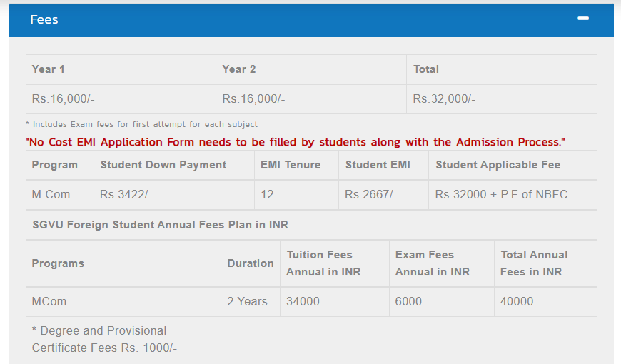This screenshot has height=364, width=621.
Task: Click the Fees accordion header title
Action: (44, 19)
